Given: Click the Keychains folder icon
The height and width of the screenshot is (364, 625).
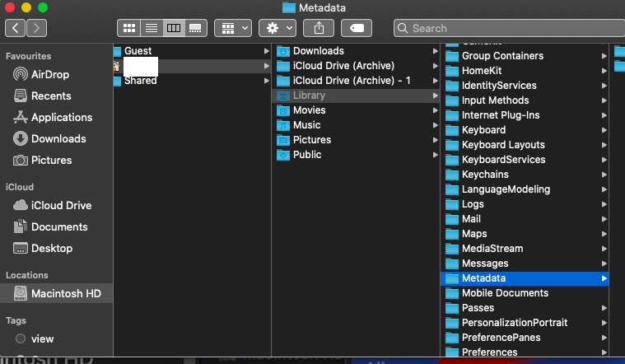Looking at the screenshot, I should click(x=452, y=175).
